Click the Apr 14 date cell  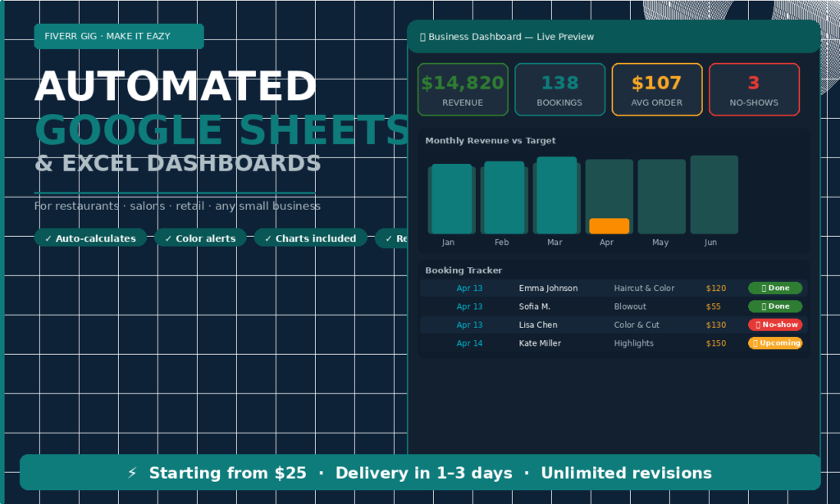(469, 343)
